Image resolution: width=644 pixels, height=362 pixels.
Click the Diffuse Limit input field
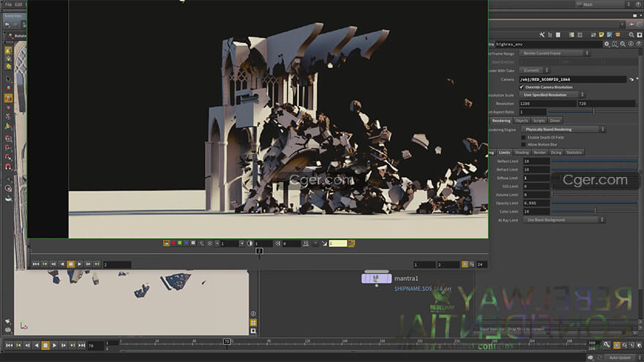[536, 178]
